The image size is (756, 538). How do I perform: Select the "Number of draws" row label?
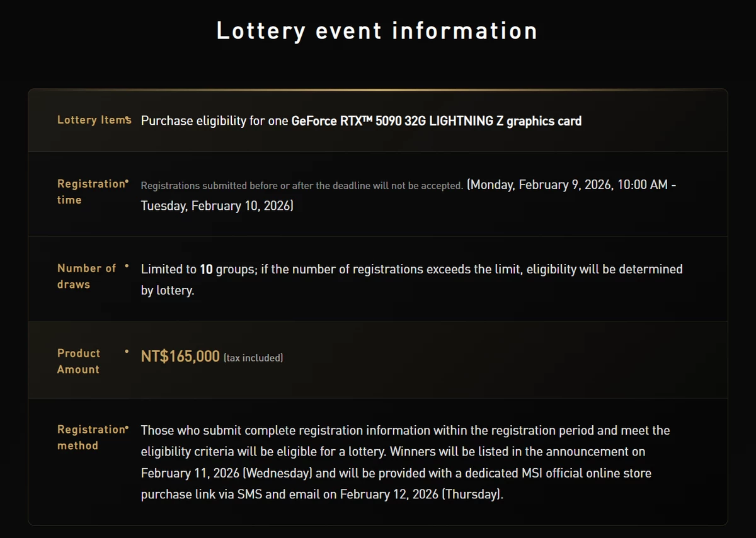86,276
